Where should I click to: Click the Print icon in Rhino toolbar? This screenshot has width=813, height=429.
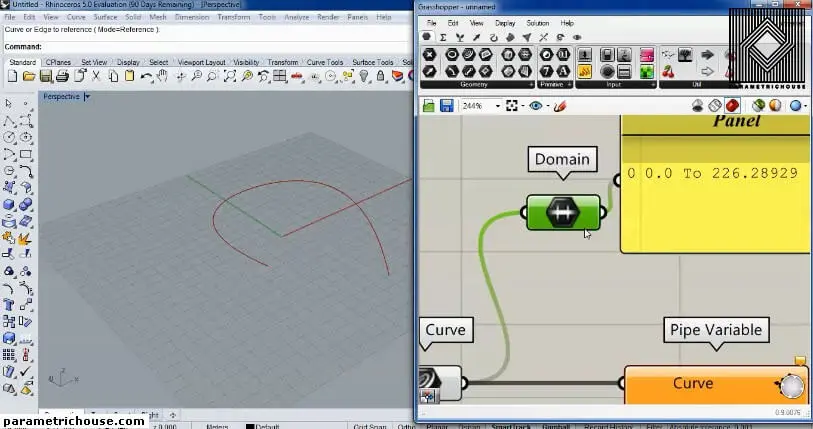pyautogui.click(x=62, y=76)
